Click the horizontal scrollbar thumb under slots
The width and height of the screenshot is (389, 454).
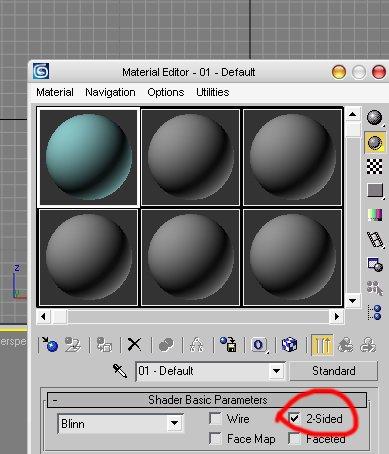pos(60,316)
